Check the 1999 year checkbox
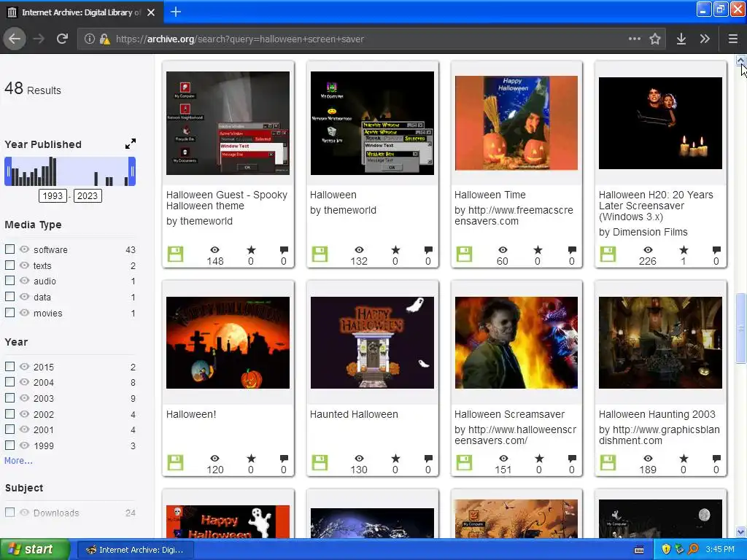 click(x=9, y=445)
